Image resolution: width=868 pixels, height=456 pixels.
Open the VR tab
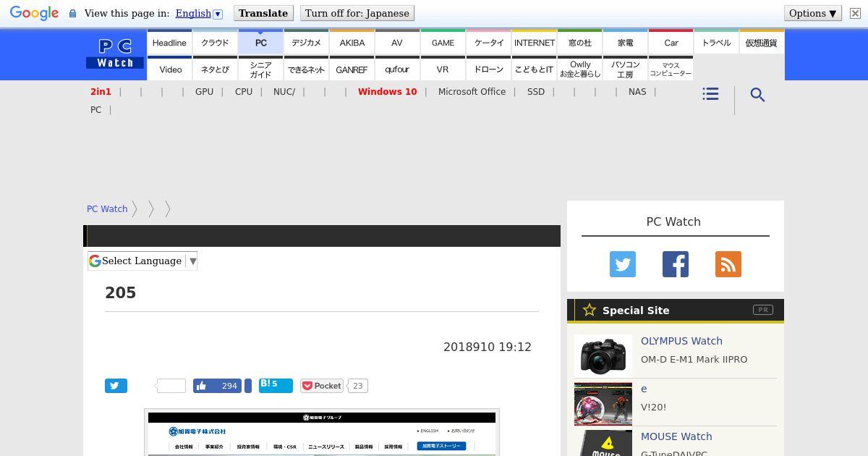(443, 69)
